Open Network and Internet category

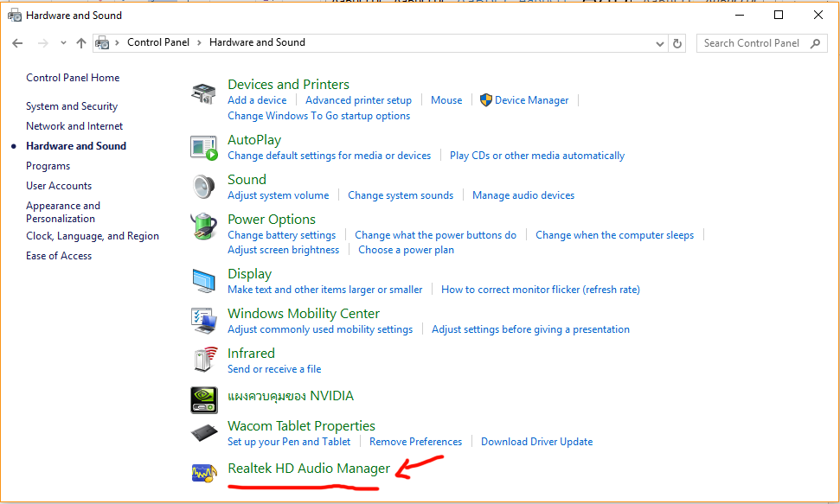click(74, 126)
